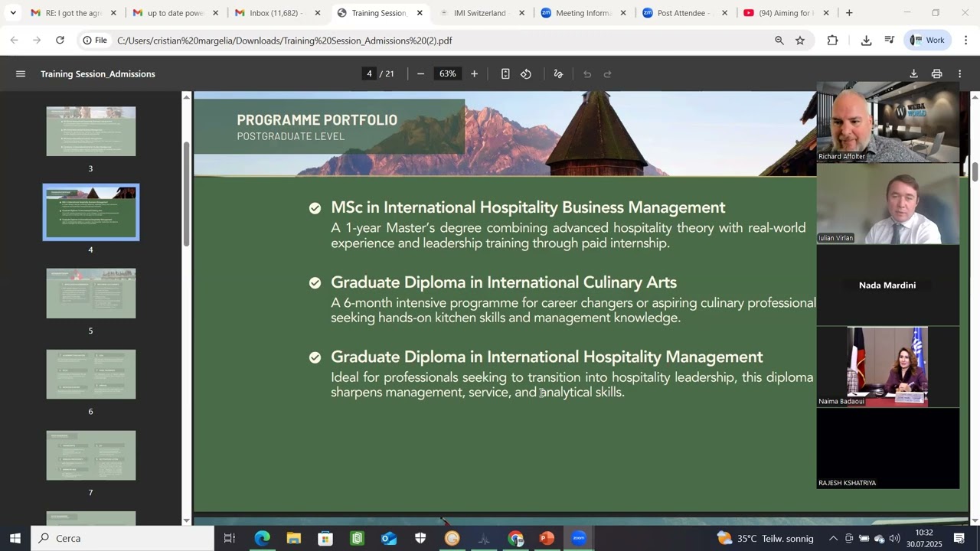
Task: Click the 'MSc in International Hospitality Business Management' heading
Action: [528, 207]
